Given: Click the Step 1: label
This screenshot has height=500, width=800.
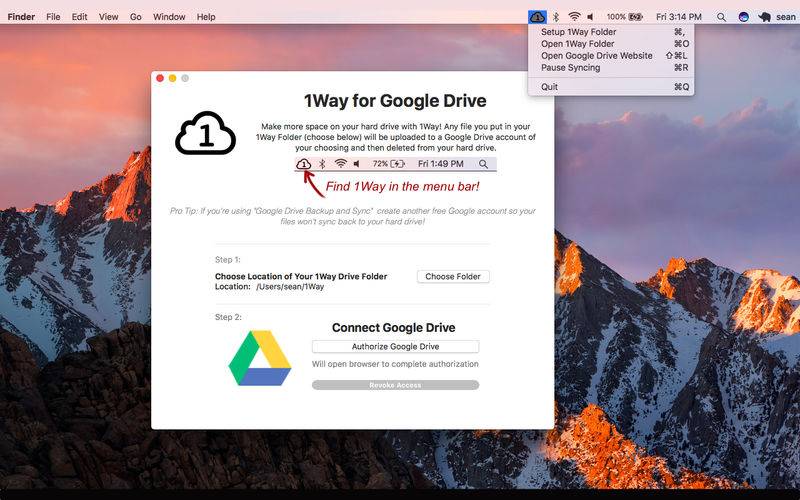Looking at the screenshot, I should [x=228, y=260].
